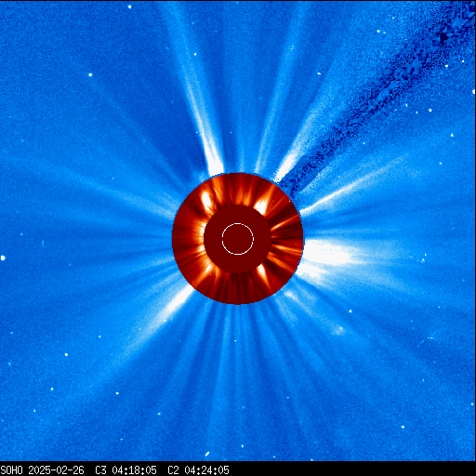This screenshot has width=476, height=476.
Task: Click the bright patch upper right of inner disk
Action: (263, 205)
